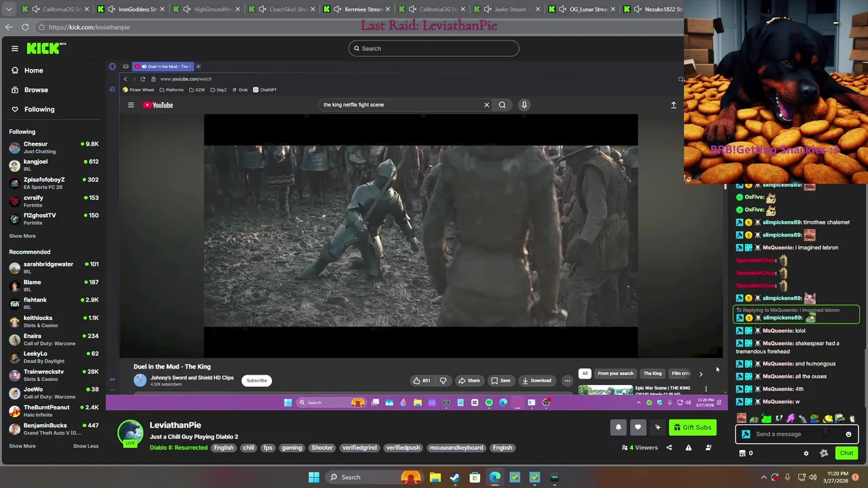Screen dimensions: 868x488
Task: Open Windows Start menu
Action: pos(314,477)
